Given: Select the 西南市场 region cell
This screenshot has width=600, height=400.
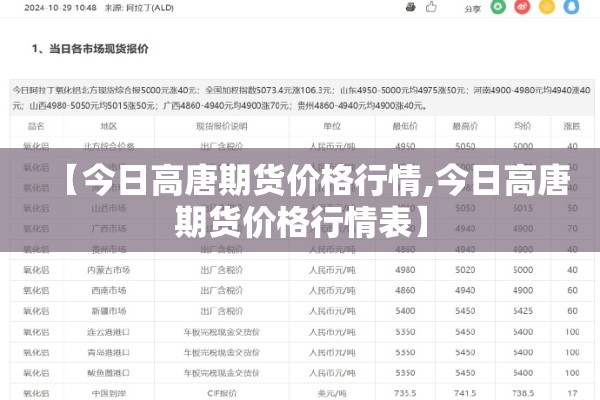Looking at the screenshot, I should (109, 291).
